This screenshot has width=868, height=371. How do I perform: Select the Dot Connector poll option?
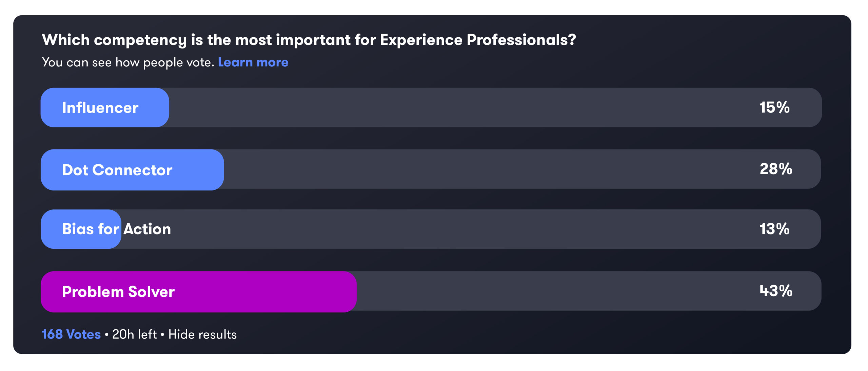point(431,169)
